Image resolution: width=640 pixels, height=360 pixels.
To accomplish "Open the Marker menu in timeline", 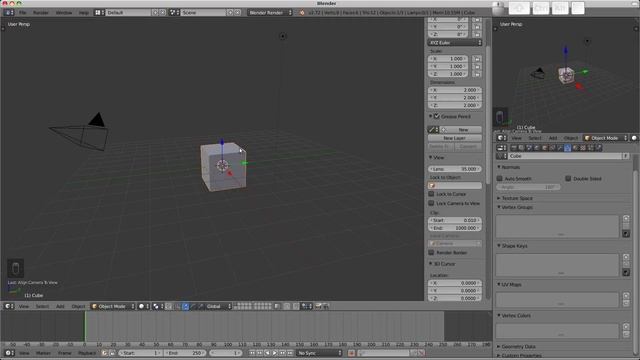I will (43, 353).
